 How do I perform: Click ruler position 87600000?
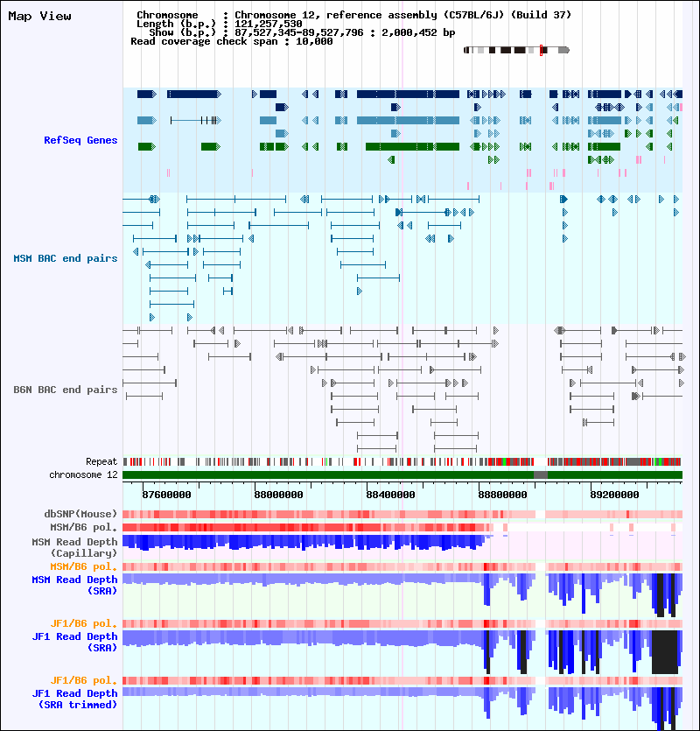coord(166,496)
